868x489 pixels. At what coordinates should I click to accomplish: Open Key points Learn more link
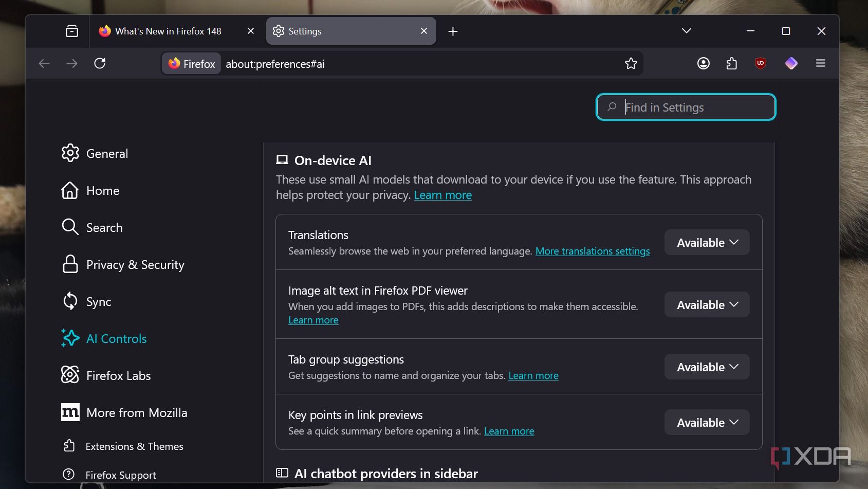point(509,431)
